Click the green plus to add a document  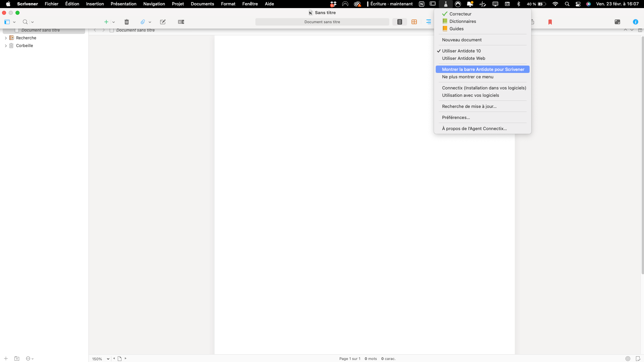point(107,22)
